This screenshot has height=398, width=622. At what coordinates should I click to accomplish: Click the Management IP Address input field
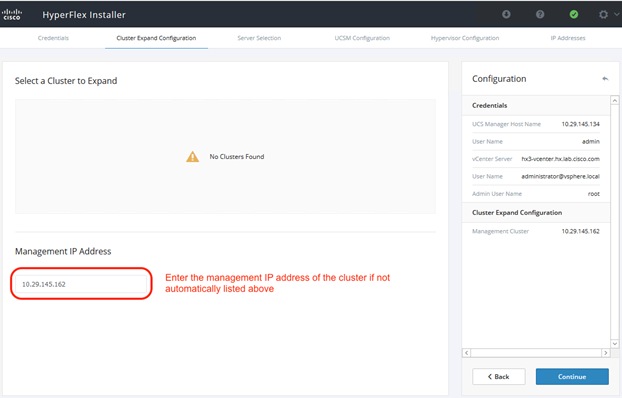point(81,284)
